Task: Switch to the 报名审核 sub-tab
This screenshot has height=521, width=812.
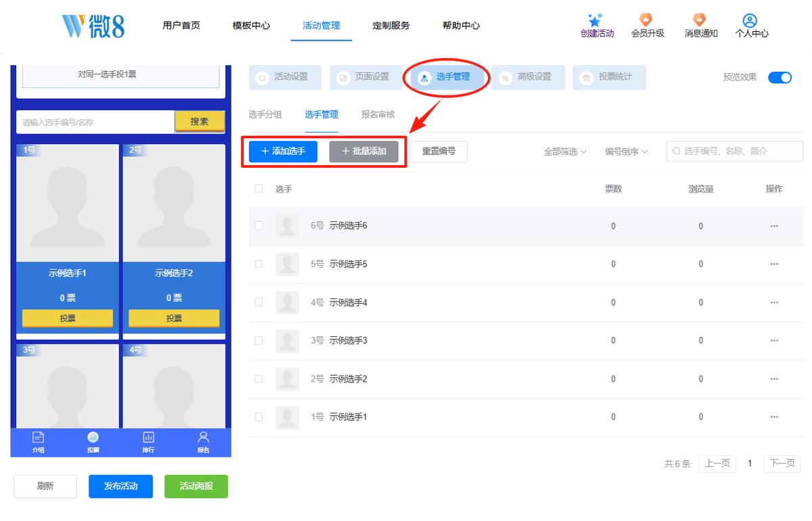Action: click(x=378, y=114)
